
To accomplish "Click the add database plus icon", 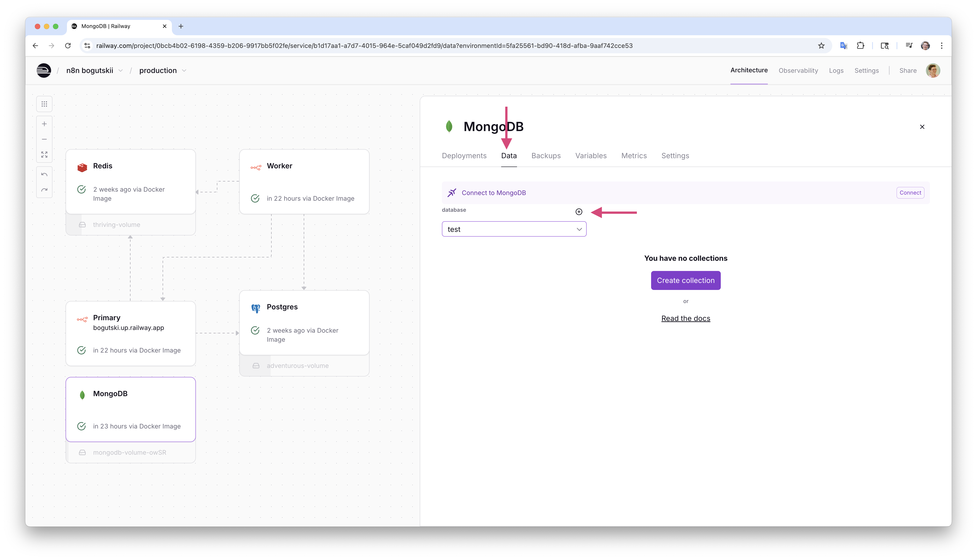I will pos(579,212).
